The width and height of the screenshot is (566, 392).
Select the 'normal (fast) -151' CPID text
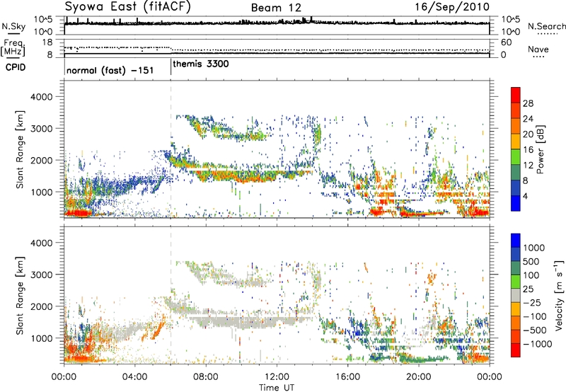tap(110, 70)
